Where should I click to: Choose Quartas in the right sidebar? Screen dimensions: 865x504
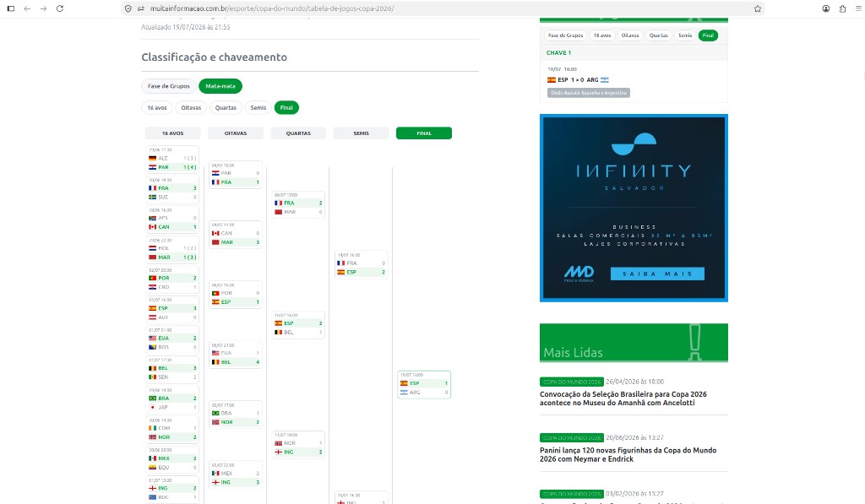(659, 35)
